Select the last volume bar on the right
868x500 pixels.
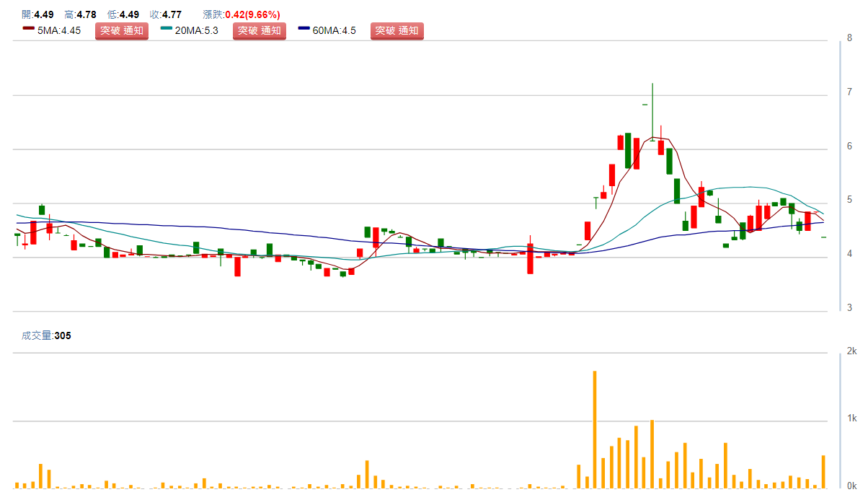pos(823,471)
